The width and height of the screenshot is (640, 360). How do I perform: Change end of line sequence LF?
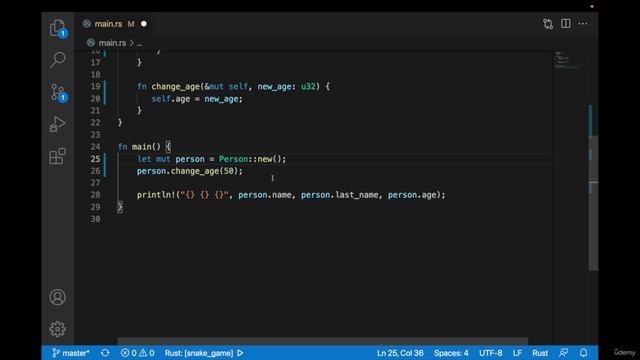(x=517, y=353)
